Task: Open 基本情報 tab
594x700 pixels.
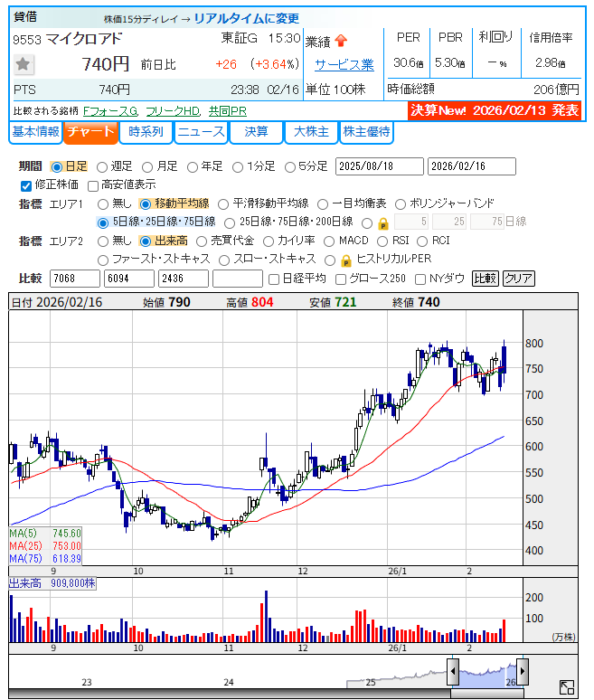Action: (35, 132)
